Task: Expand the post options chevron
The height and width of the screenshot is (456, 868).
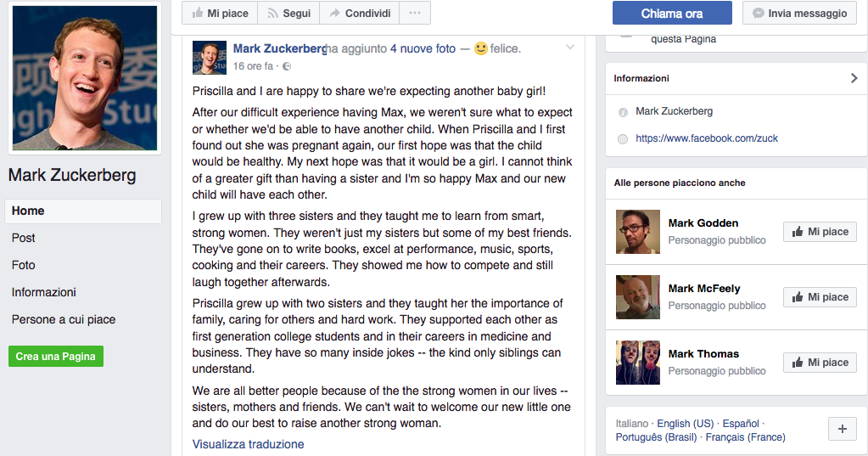Action: tap(570, 48)
